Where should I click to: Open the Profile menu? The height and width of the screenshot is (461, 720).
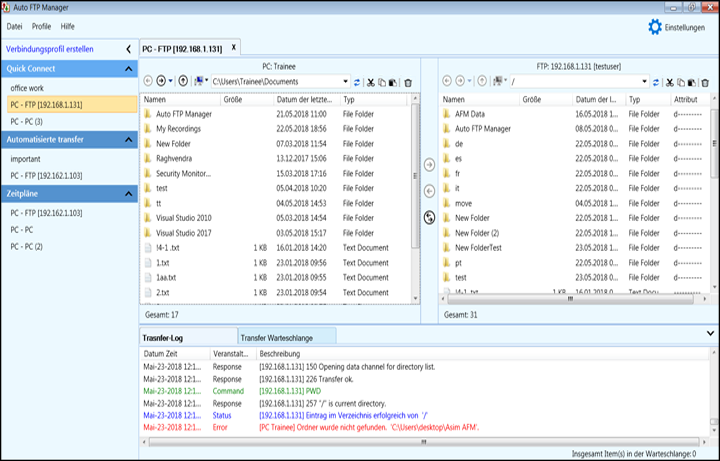(41, 26)
